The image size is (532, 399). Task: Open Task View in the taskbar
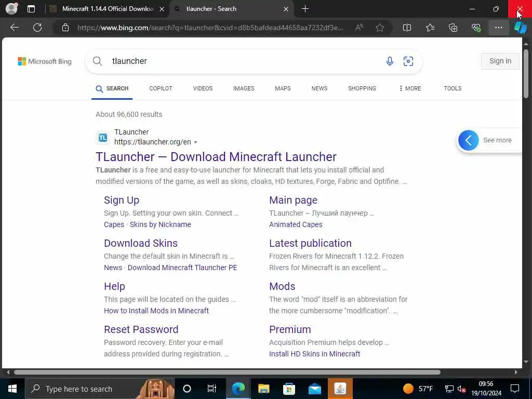212,389
